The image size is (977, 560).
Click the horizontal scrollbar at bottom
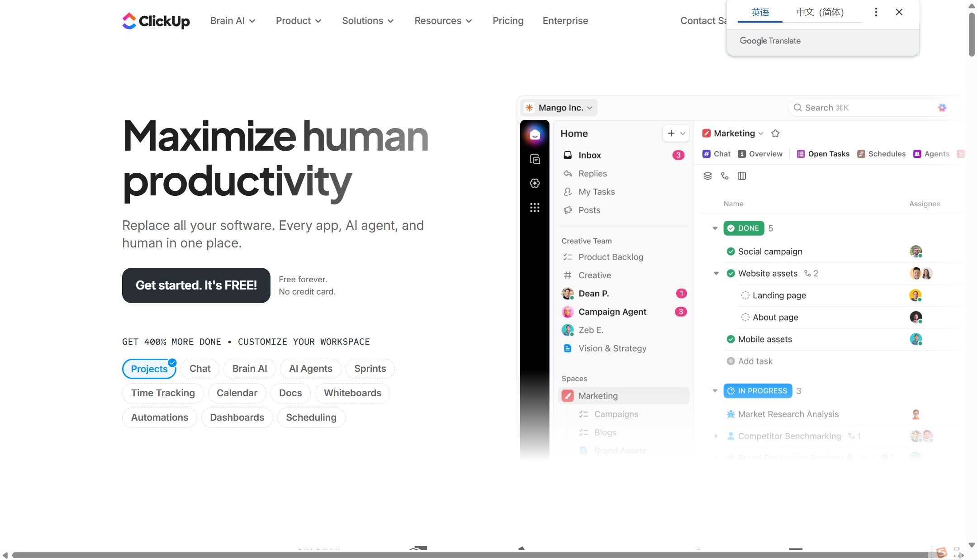pyautogui.click(x=470, y=555)
